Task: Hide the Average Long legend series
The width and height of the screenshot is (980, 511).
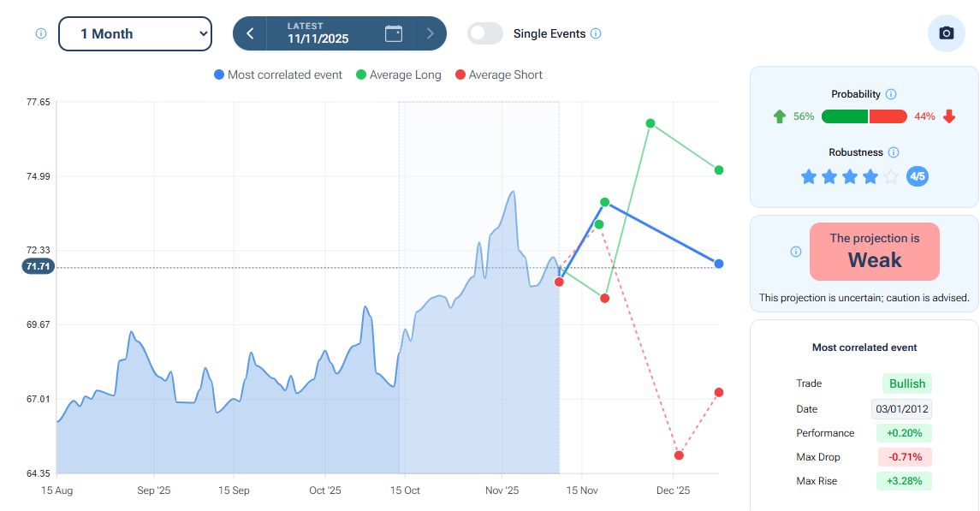Action: click(399, 74)
